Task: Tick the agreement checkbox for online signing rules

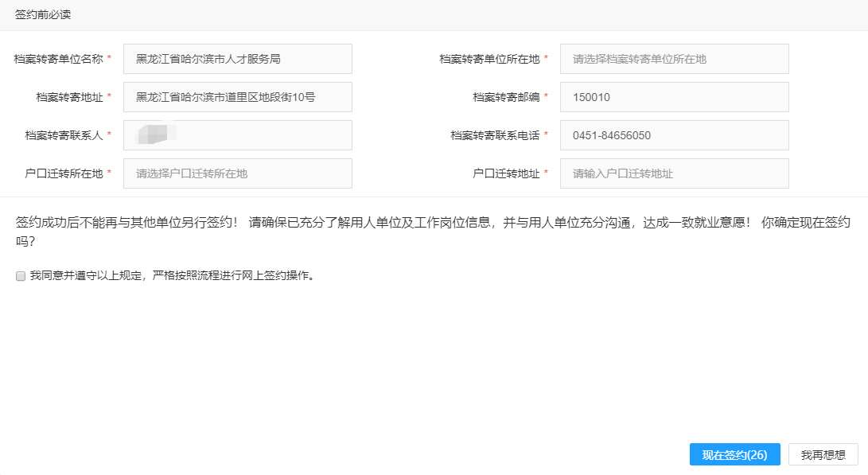Action: [x=21, y=276]
